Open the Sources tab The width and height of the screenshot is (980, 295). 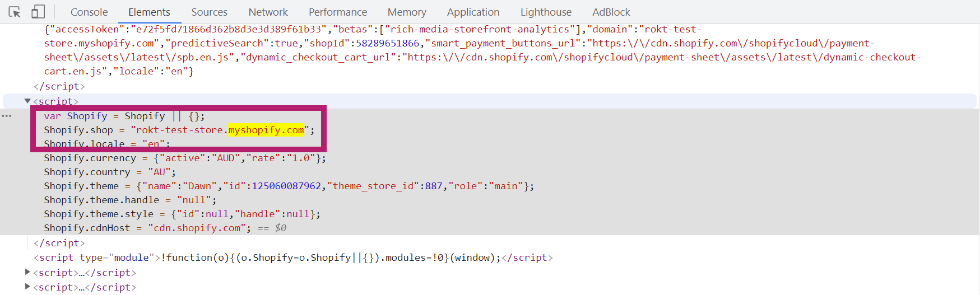click(x=209, y=12)
